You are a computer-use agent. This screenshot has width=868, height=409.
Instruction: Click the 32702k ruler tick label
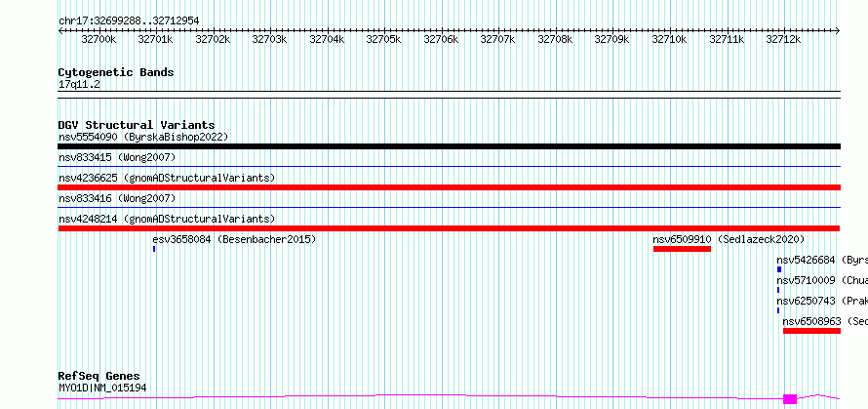coord(213,39)
